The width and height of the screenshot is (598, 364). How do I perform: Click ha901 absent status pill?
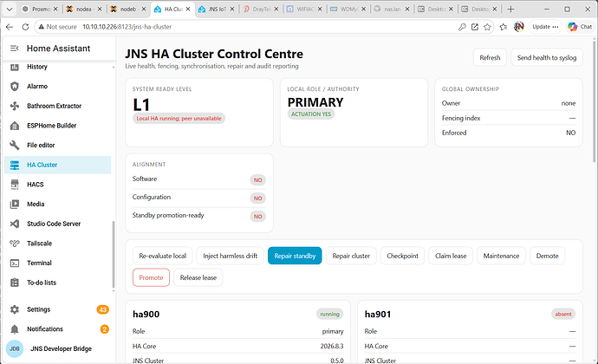[x=563, y=314]
